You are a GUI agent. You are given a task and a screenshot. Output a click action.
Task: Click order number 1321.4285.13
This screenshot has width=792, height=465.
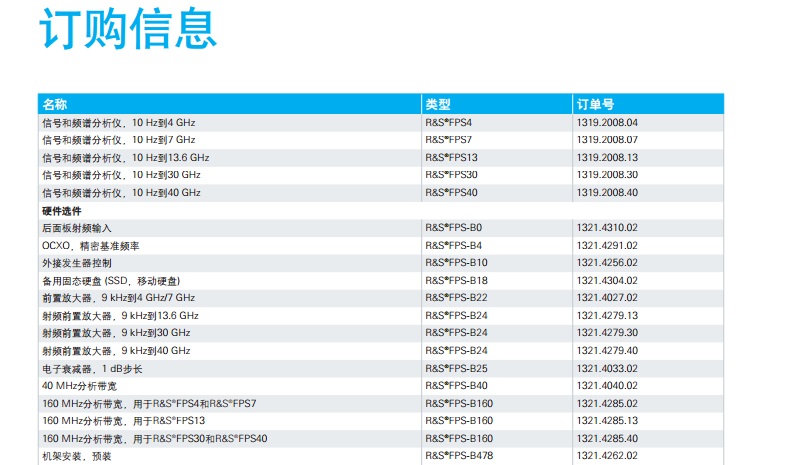pyautogui.click(x=607, y=421)
